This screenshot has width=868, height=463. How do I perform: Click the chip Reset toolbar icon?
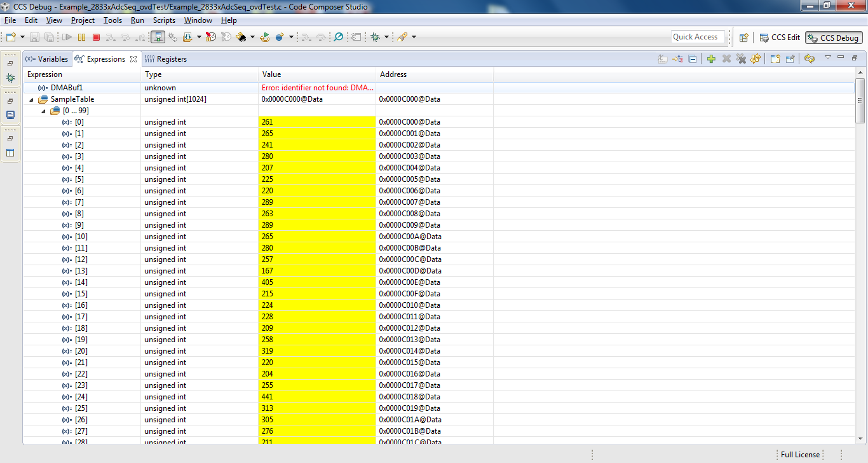pyautogui.click(x=241, y=38)
